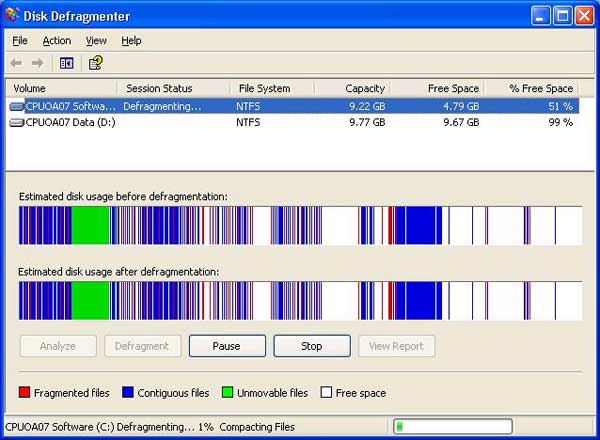Click the View Report button

click(x=396, y=346)
